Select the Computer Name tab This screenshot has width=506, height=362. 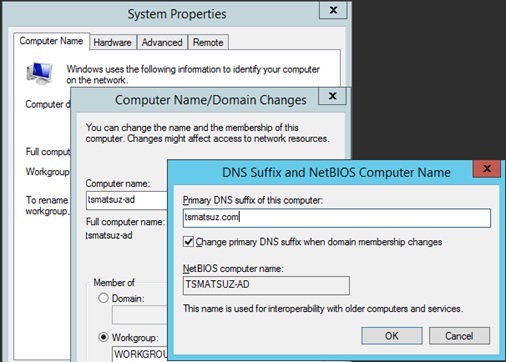[51, 41]
